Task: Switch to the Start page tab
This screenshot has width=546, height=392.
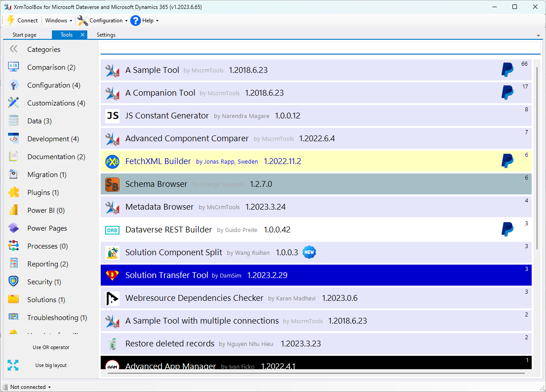Action: tap(24, 35)
